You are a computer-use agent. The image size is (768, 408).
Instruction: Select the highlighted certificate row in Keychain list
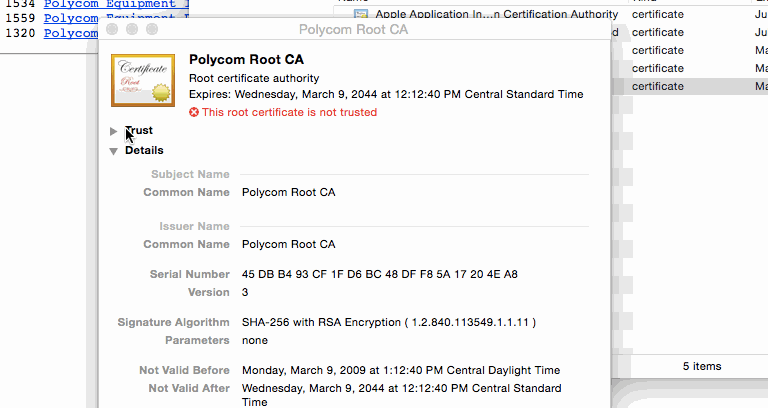pyautogui.click(x=690, y=86)
